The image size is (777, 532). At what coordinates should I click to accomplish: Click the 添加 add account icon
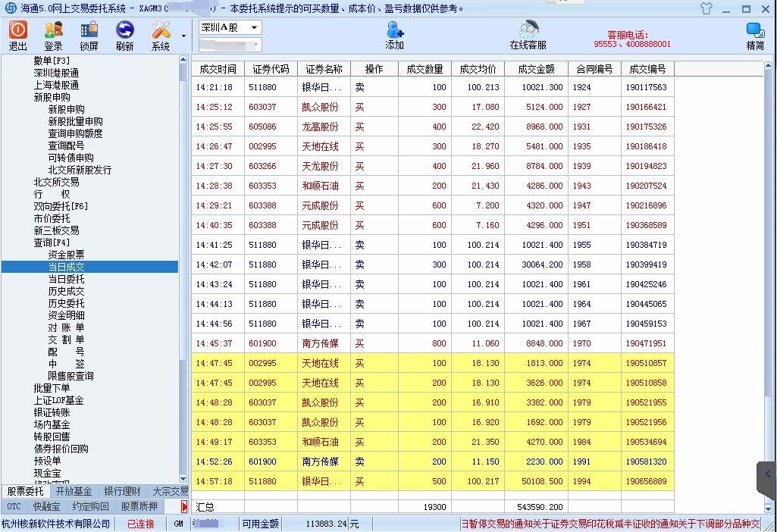tap(395, 35)
